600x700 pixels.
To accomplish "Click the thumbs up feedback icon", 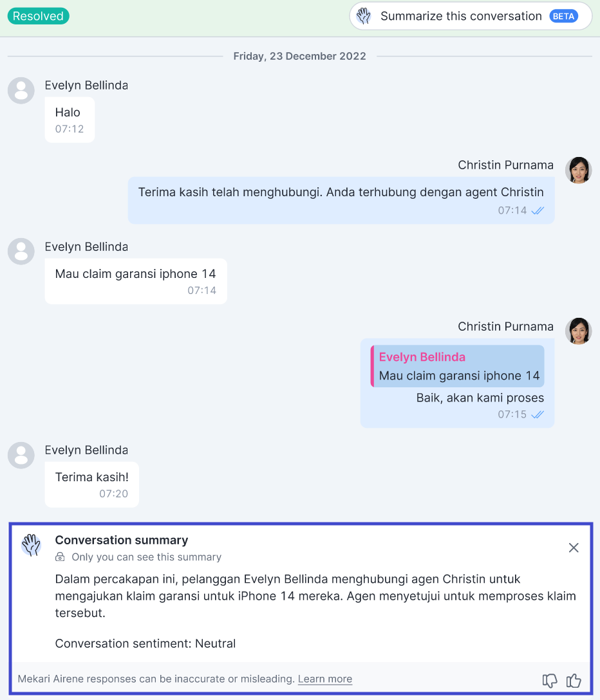I will click(574, 680).
